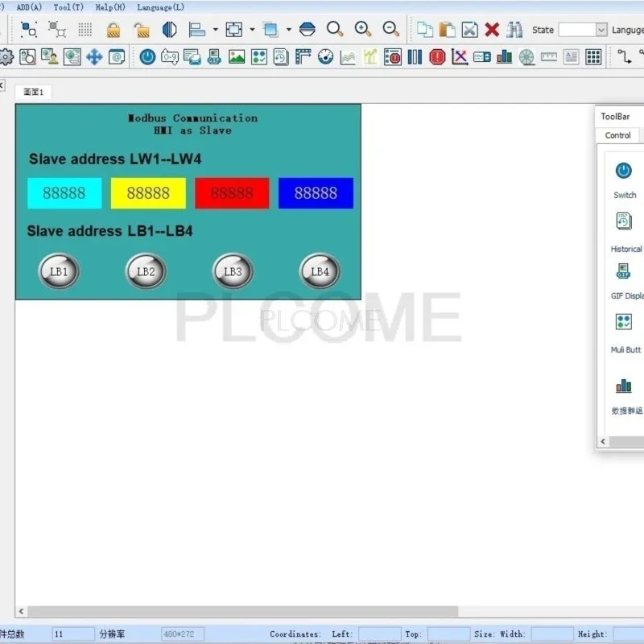The height and width of the screenshot is (644, 644).
Task: Select the gauge meter tool
Action: [x=326, y=57]
